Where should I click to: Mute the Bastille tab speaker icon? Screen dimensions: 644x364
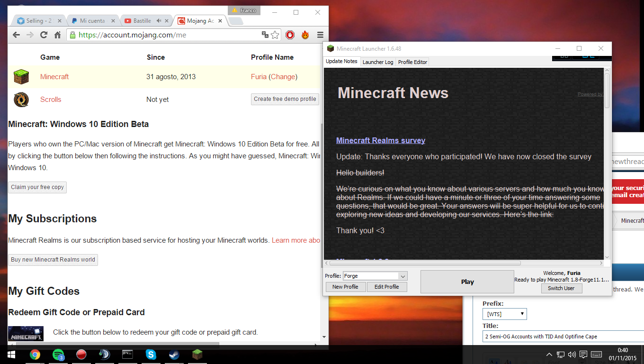pyautogui.click(x=159, y=21)
